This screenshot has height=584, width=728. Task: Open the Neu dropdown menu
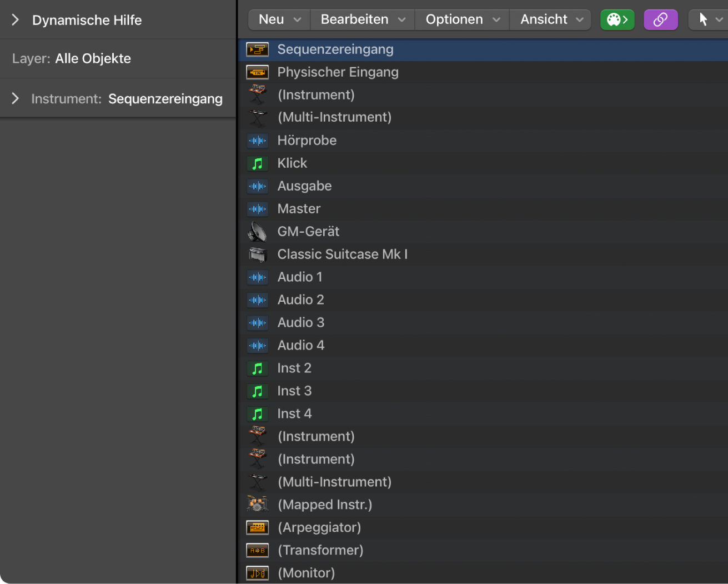pos(278,19)
